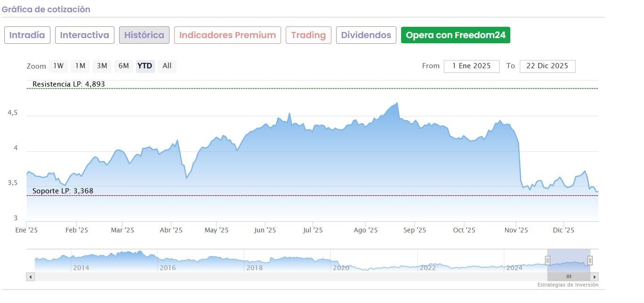Activate the YTD zoom button

point(145,66)
